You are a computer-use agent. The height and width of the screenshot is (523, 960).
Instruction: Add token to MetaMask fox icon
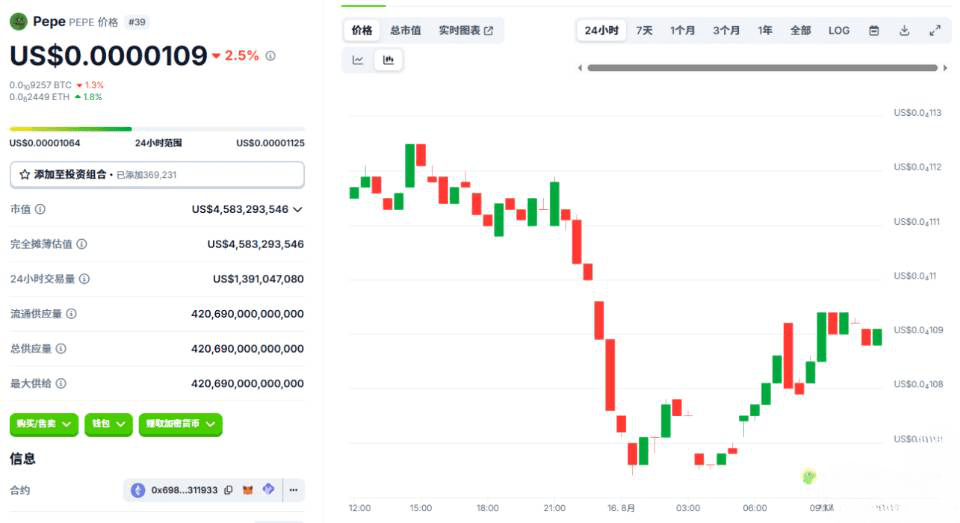(248, 490)
